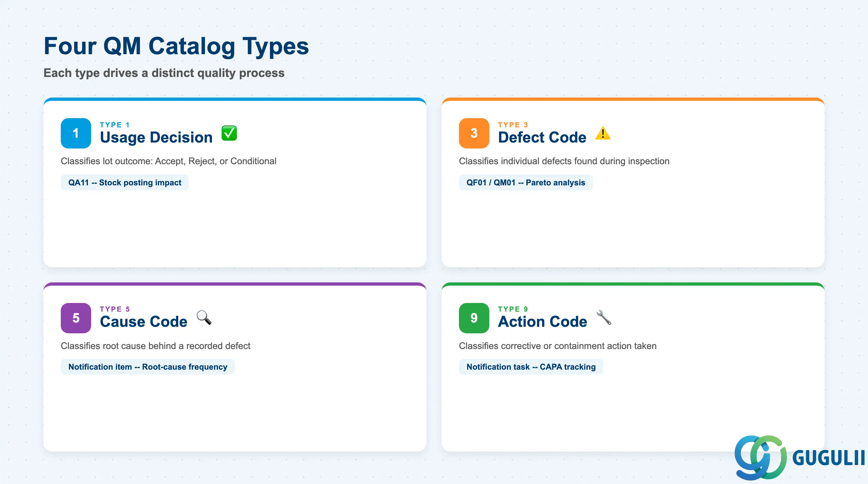Click the green number 9 badge
Viewport: 868px width, 484px height.
[x=474, y=318]
